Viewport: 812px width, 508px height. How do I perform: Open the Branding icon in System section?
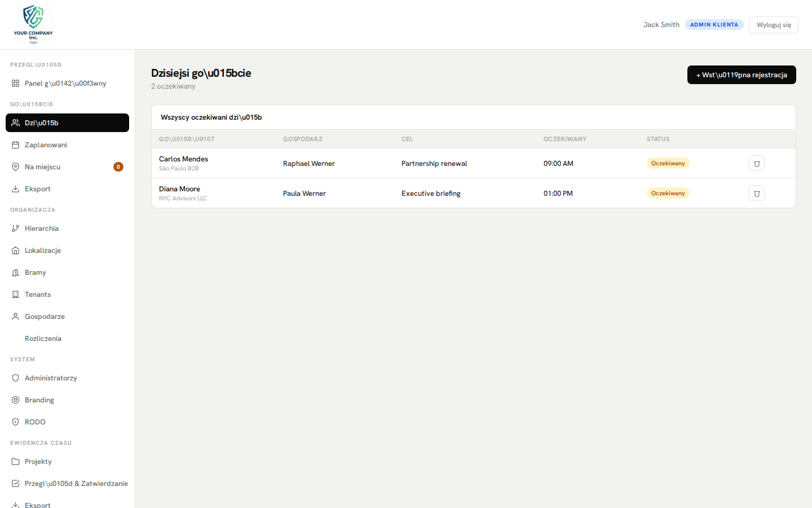[x=15, y=400]
